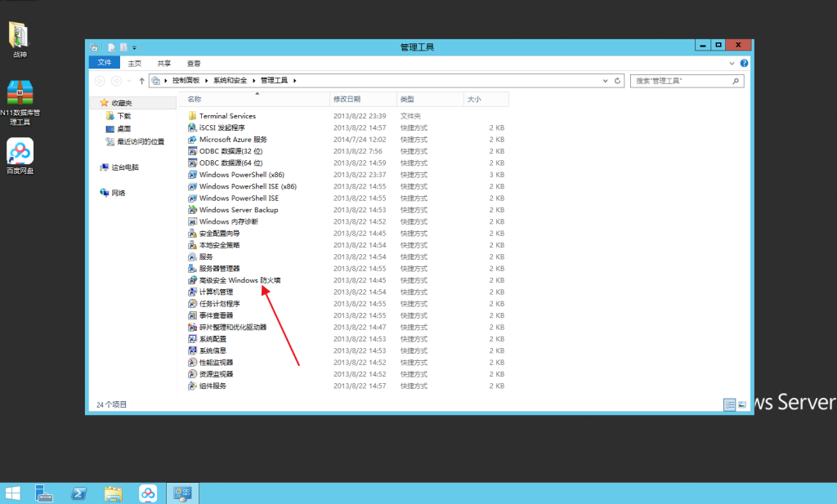The height and width of the screenshot is (504, 837).
Task: Select the 计算机管理 icon
Action: click(x=192, y=292)
